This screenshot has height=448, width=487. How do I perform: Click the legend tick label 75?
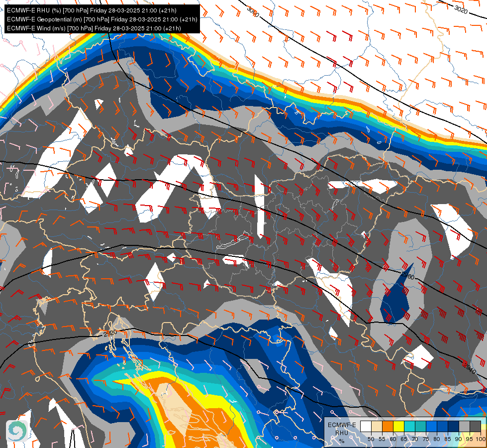(426, 439)
